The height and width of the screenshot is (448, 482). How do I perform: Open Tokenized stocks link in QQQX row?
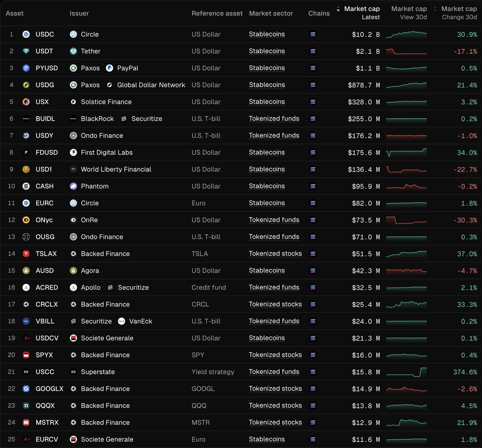(x=275, y=405)
